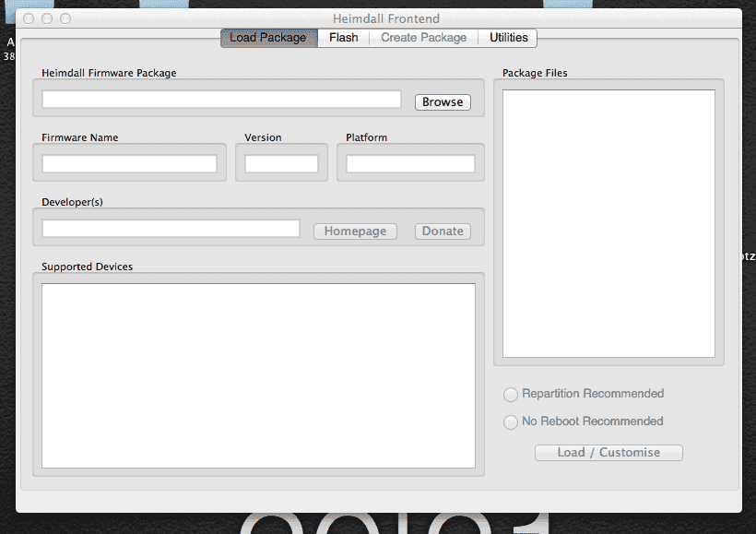Switch to the Load Package tab
Viewport: 756px width, 534px height.
point(269,38)
